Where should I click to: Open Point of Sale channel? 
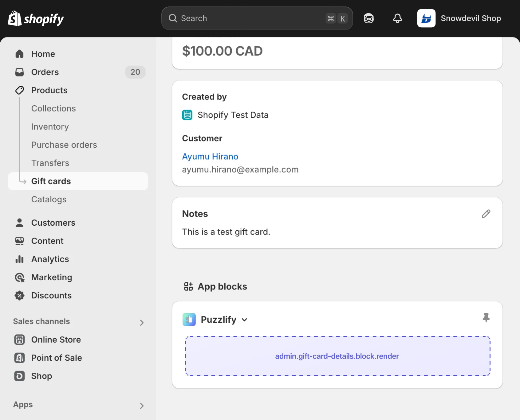[x=78, y=358]
